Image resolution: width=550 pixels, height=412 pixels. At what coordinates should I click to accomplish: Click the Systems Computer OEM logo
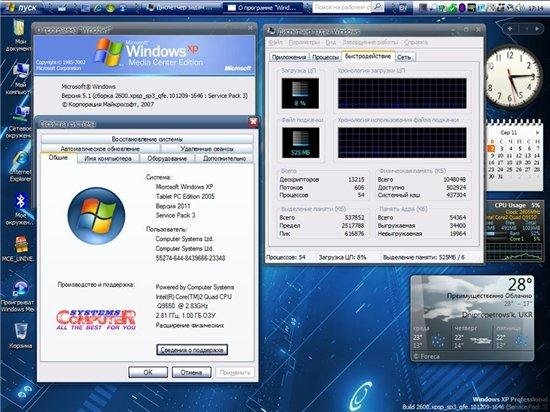pos(96,319)
